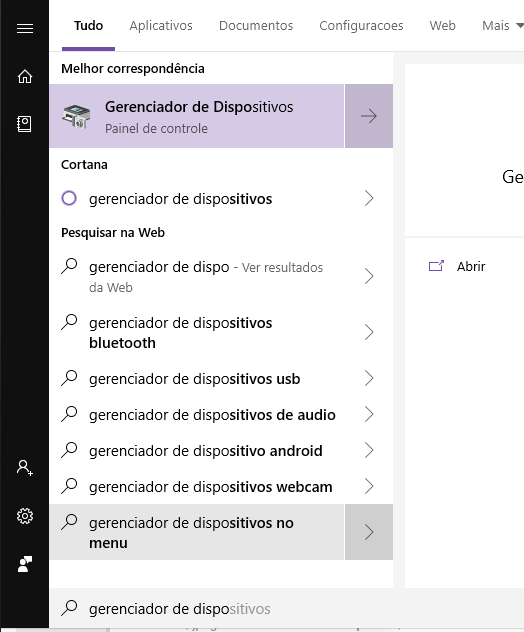Click search icon beside 'dispositivos webcam'
Image resolution: width=524 pixels, height=632 pixels.
[x=69, y=485]
